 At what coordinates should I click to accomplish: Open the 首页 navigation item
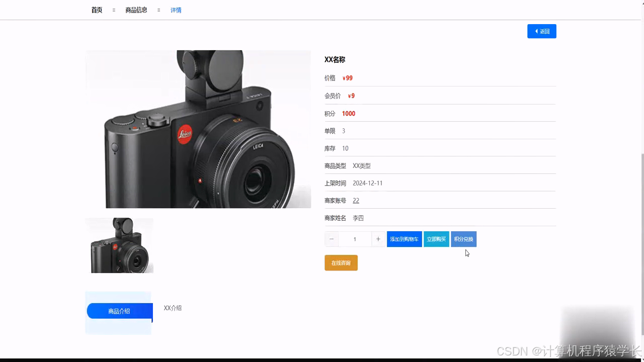(x=96, y=10)
